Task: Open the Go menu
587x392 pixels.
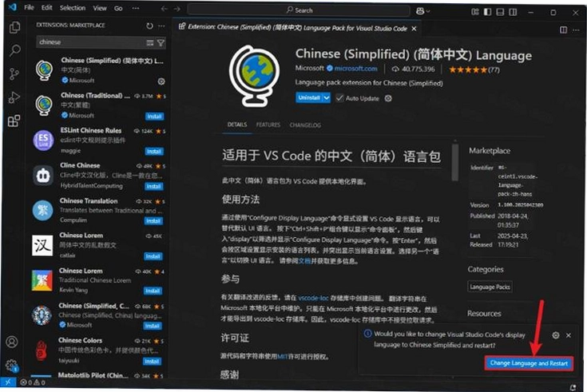Action: click(x=118, y=8)
